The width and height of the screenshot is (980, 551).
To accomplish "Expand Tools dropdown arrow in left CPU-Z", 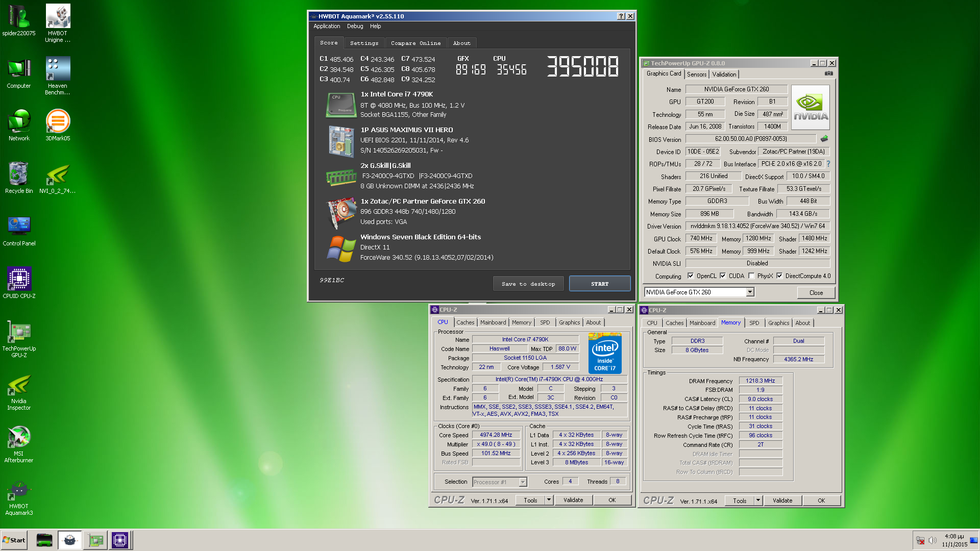I will pyautogui.click(x=549, y=500).
